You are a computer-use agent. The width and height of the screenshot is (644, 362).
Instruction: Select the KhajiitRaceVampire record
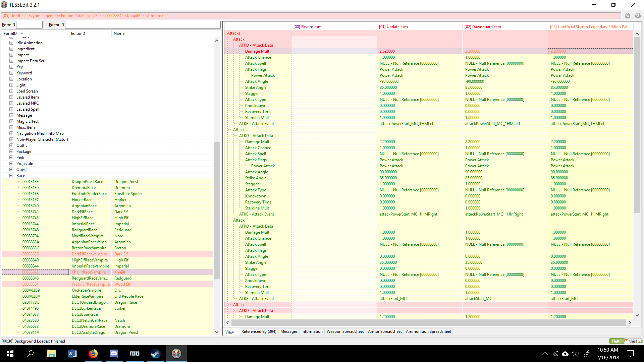[107, 272]
